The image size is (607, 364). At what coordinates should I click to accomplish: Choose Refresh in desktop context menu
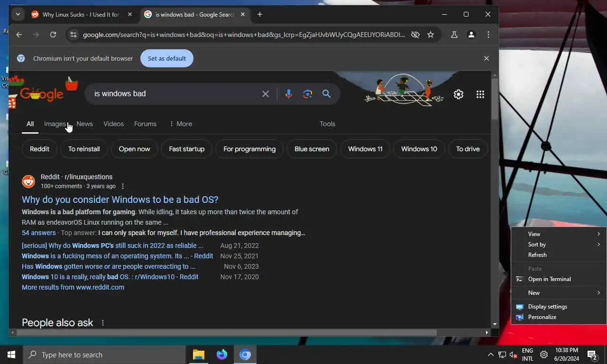tap(559, 255)
